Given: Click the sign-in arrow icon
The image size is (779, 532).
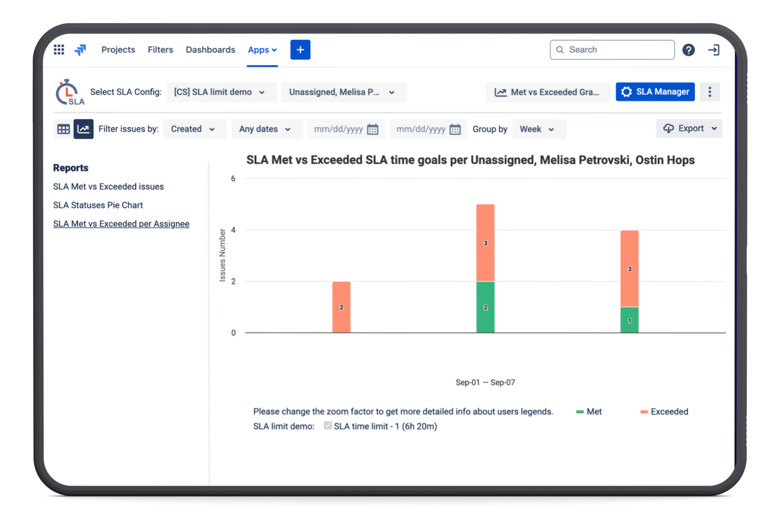Looking at the screenshot, I should [713, 50].
